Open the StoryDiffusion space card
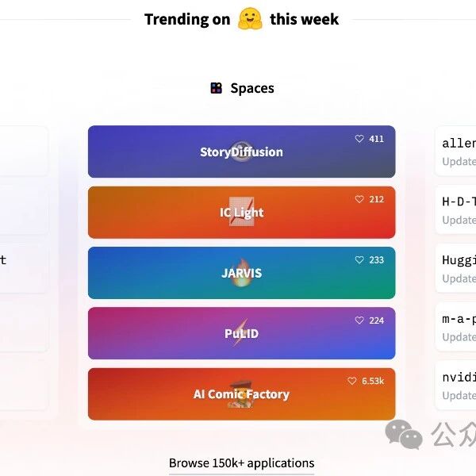 point(241,152)
